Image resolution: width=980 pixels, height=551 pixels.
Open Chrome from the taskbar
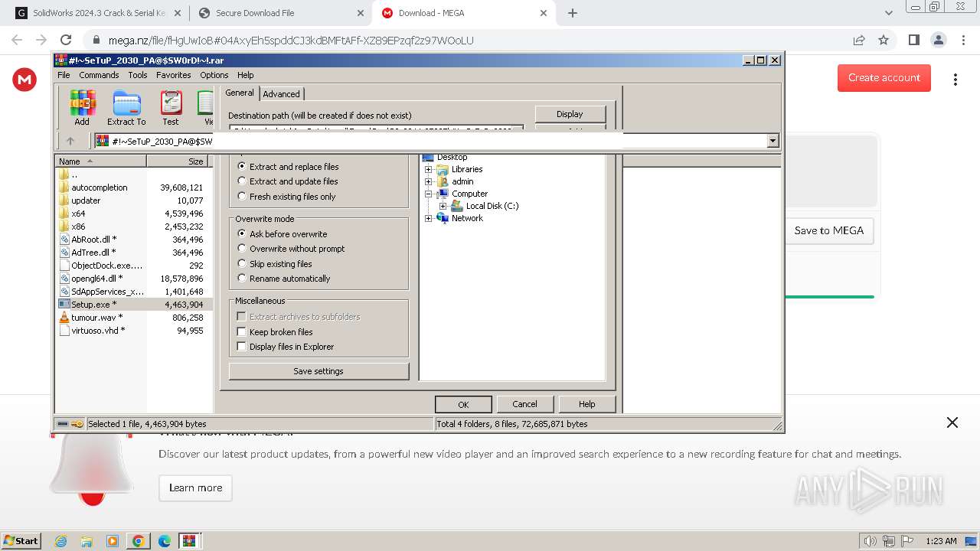(x=139, y=541)
